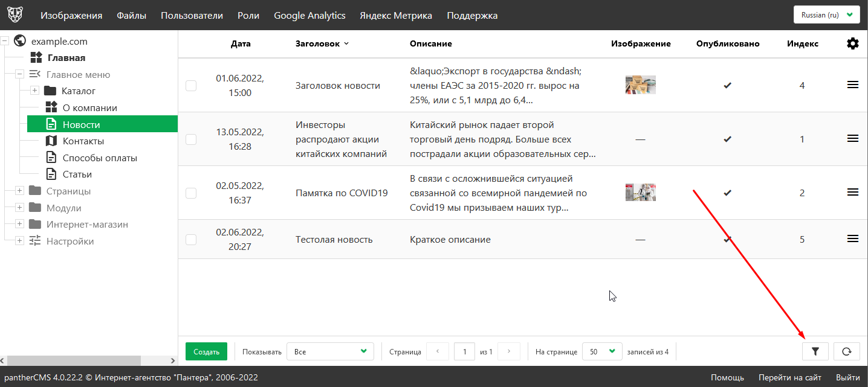Tick checkbox for Памятка по COVID19 row
868x387 pixels.
click(191, 193)
